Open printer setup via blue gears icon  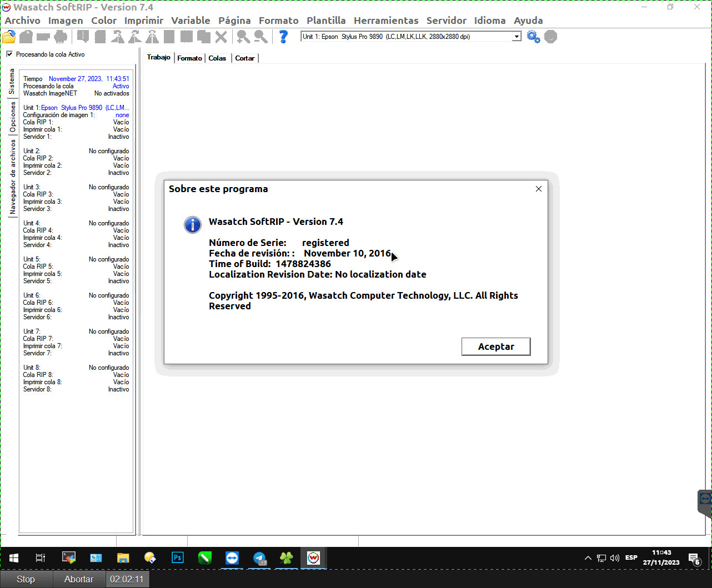533,37
